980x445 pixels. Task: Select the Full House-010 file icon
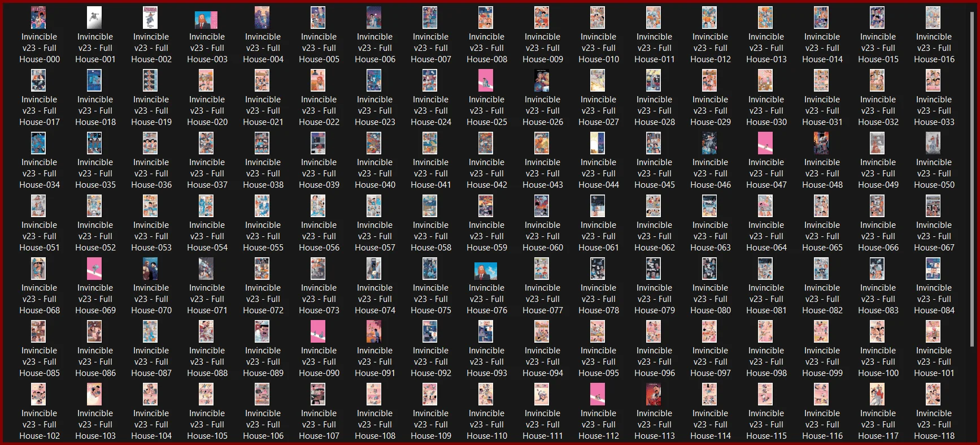pos(598,18)
